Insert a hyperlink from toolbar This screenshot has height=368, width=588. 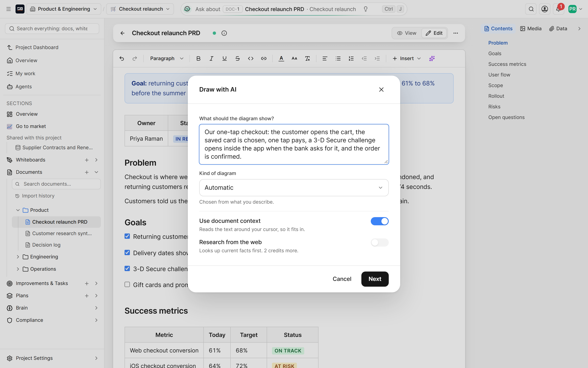(264, 58)
